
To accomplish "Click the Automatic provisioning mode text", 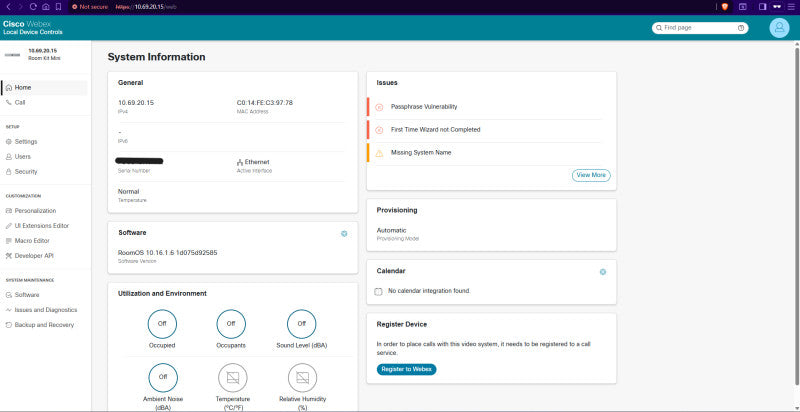I will [x=391, y=230].
